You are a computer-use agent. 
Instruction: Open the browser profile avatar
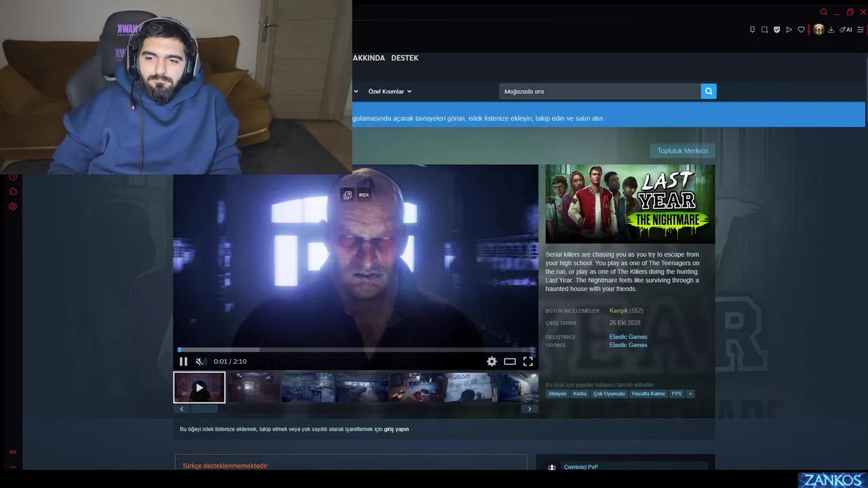pyautogui.click(x=818, y=30)
